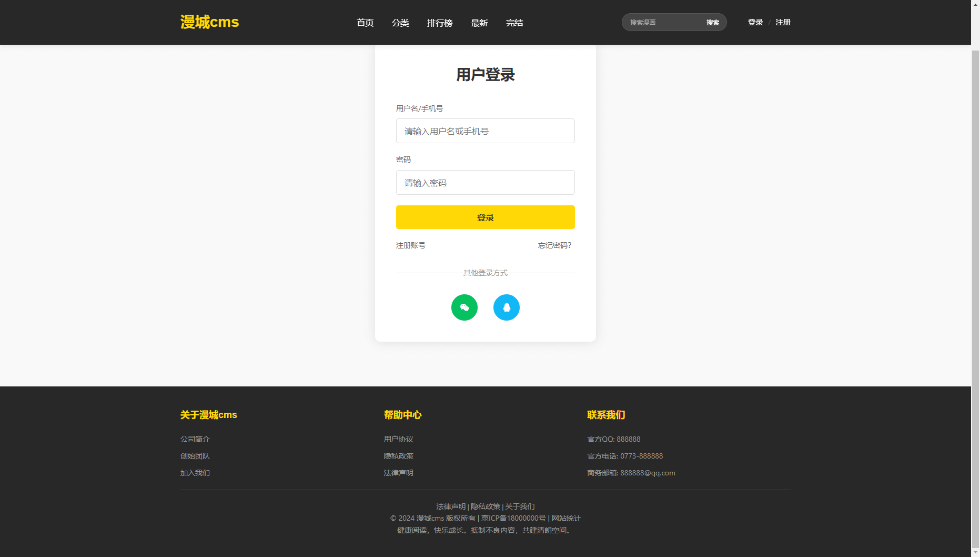Open 用户协议 under 帮助中心
Viewport: 980px width, 557px height.
(399, 439)
